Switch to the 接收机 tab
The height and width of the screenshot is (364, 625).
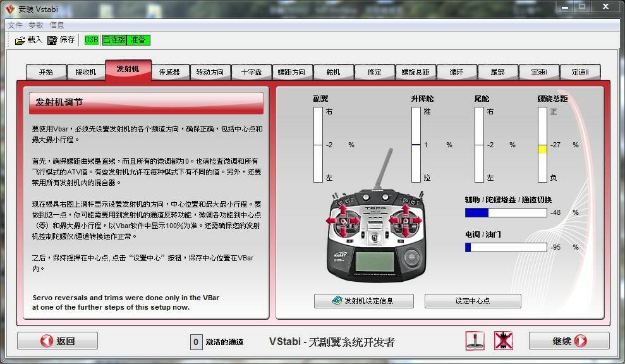click(86, 72)
